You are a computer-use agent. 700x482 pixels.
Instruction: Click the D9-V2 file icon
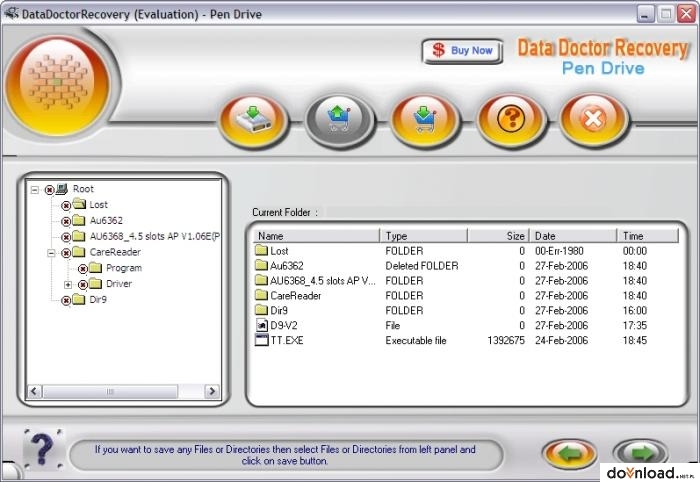[x=261, y=325]
